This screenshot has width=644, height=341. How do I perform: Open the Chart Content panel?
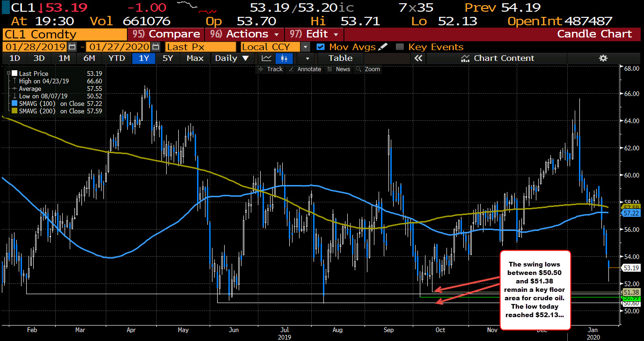[x=497, y=58]
